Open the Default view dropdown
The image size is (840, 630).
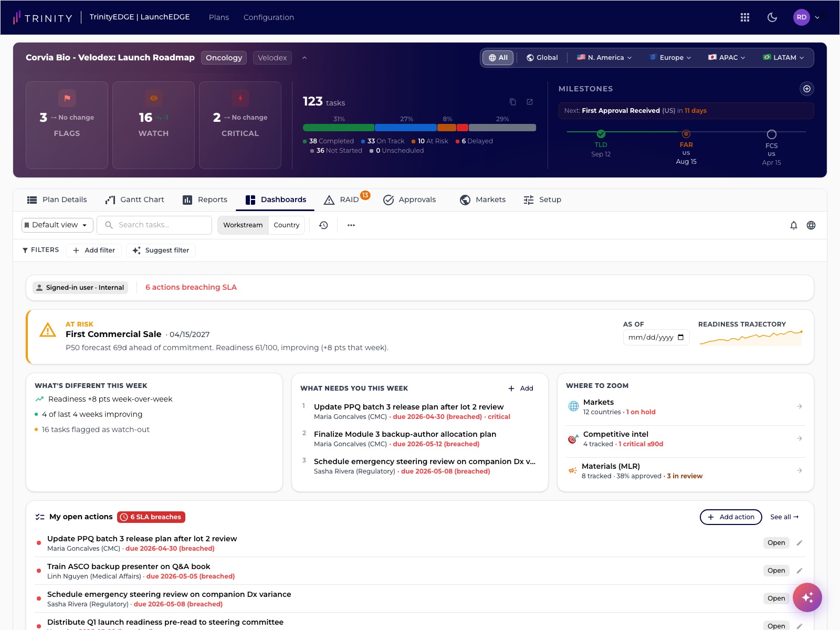click(x=57, y=225)
